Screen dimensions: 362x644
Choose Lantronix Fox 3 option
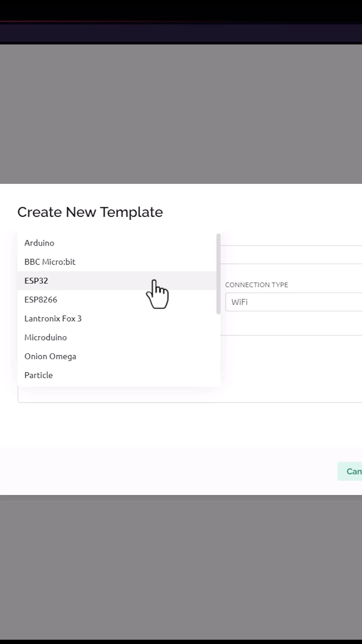[53, 319]
